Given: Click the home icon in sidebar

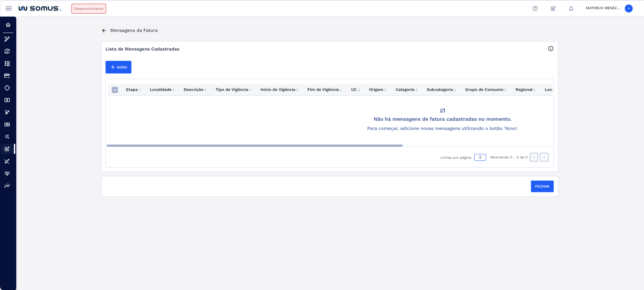Looking at the screenshot, I should 8,25.
